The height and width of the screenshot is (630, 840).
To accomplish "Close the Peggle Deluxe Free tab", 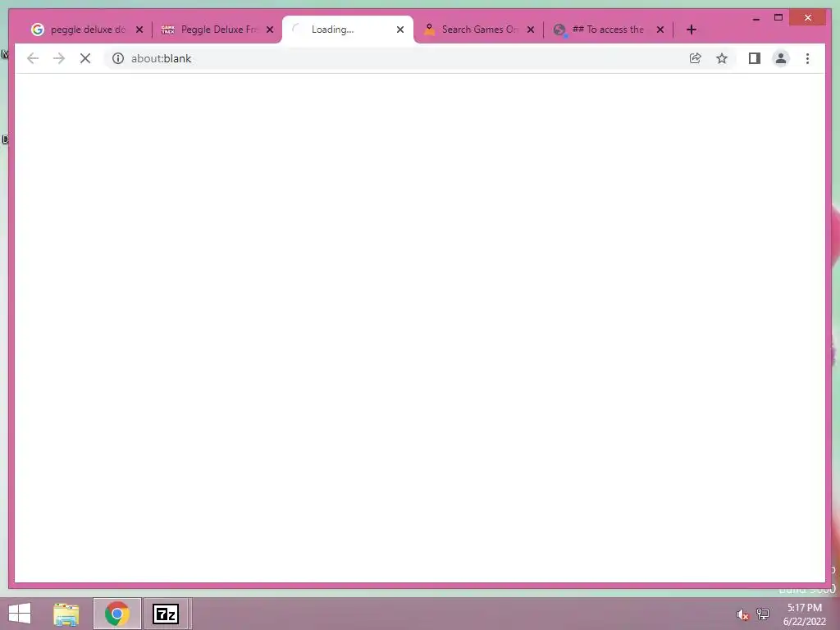I will [270, 30].
